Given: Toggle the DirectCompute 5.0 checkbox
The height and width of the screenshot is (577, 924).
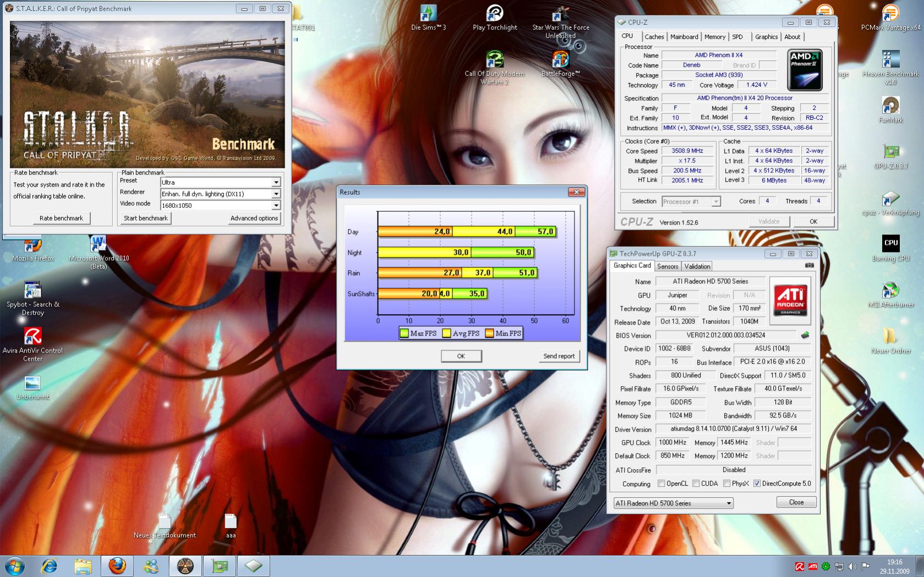Looking at the screenshot, I should 757,483.
